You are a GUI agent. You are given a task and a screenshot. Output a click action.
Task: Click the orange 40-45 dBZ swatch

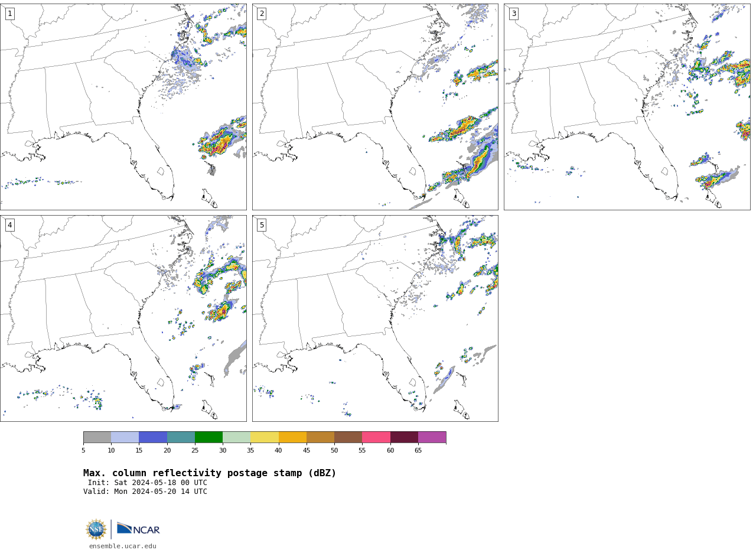point(292,437)
